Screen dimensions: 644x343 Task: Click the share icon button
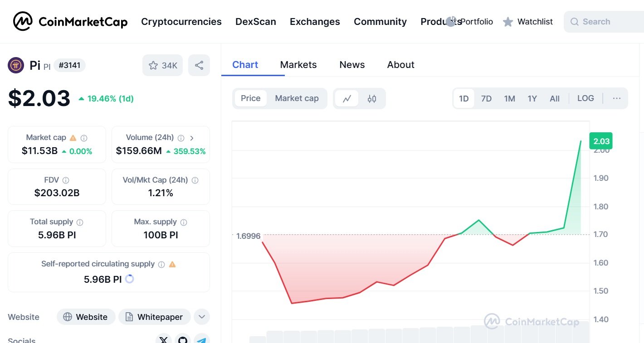[x=199, y=65]
